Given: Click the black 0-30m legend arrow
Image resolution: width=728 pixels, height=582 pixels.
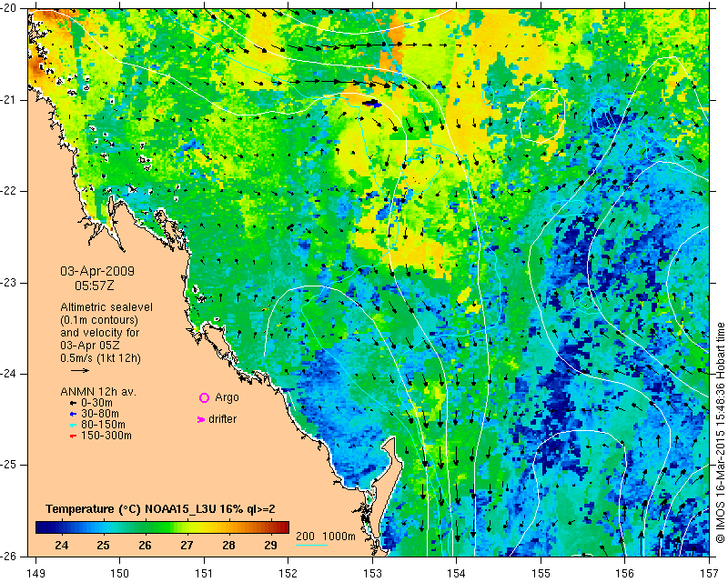Looking at the screenshot, I should pyautogui.click(x=73, y=403).
